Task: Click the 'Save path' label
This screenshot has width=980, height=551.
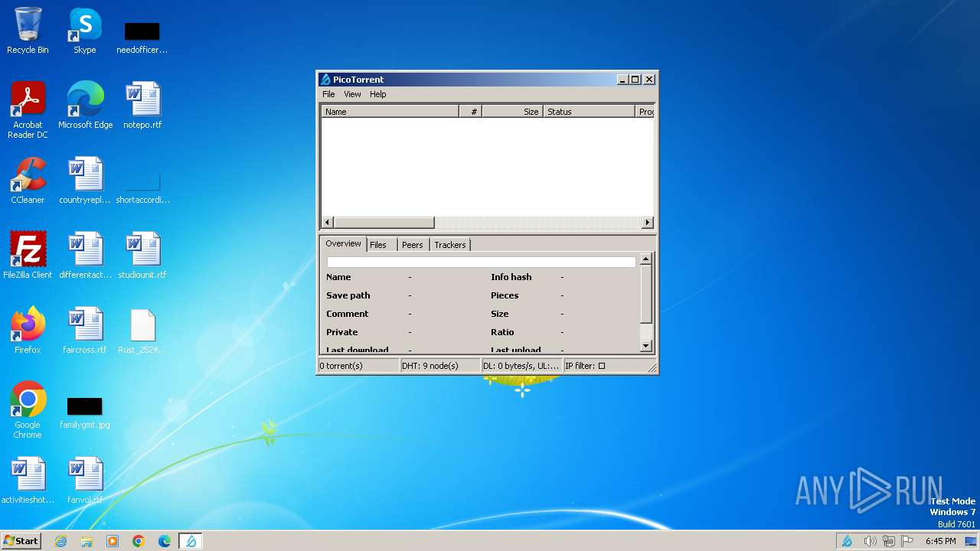Action: click(348, 295)
